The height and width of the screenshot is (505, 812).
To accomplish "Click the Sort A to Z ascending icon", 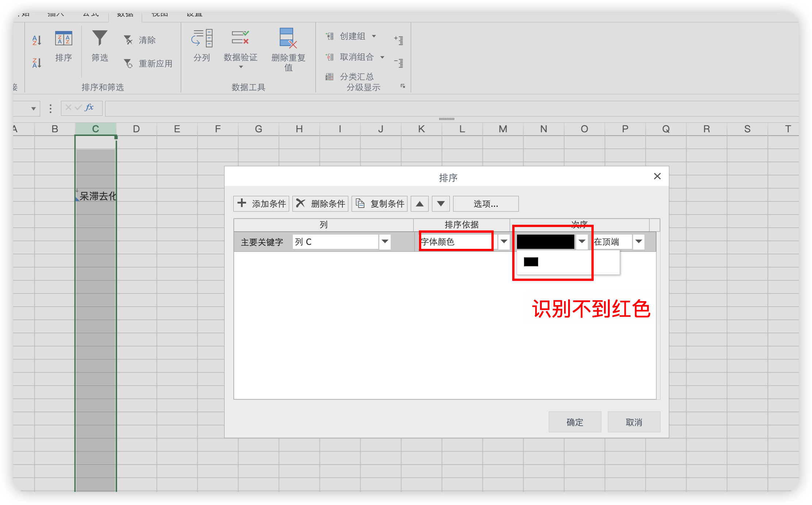I will (x=37, y=40).
